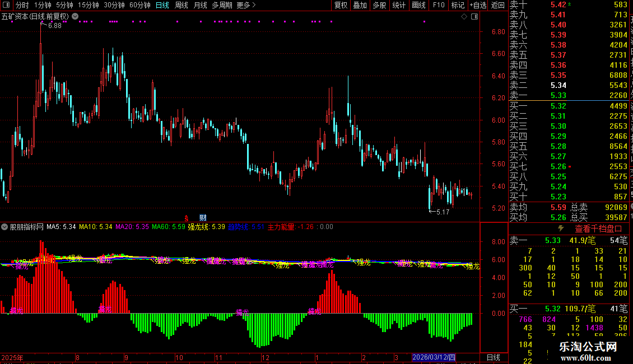Select the 日线 daily tab
The width and height of the screenshot is (633, 364).
(x=162, y=5)
